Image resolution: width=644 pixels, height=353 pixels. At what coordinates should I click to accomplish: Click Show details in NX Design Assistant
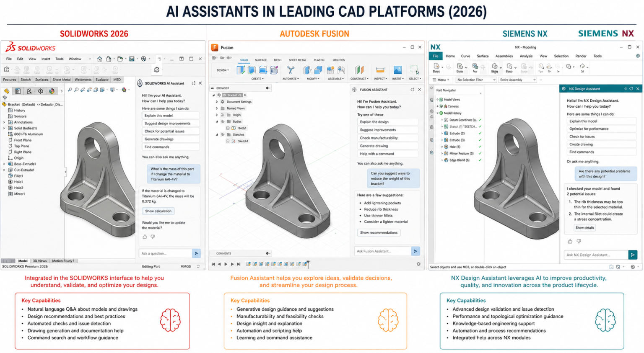pos(584,228)
